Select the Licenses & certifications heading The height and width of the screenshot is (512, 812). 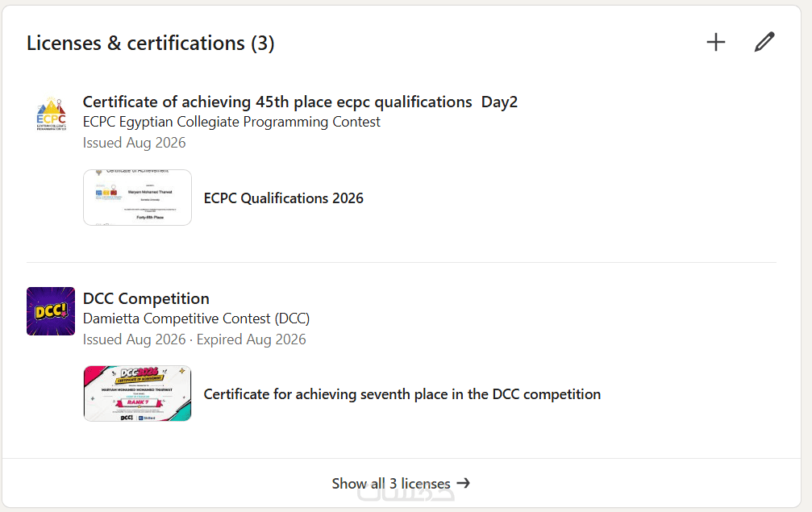tap(150, 43)
